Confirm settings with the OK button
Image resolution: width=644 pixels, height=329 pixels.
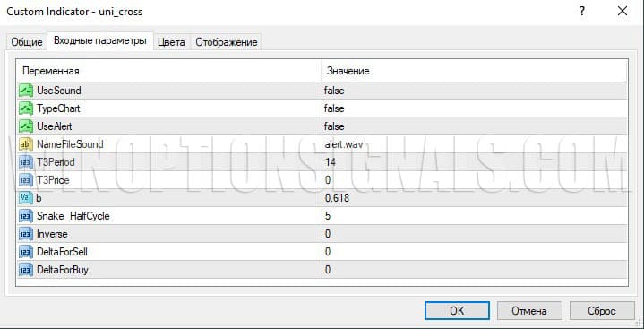pyautogui.click(x=457, y=311)
